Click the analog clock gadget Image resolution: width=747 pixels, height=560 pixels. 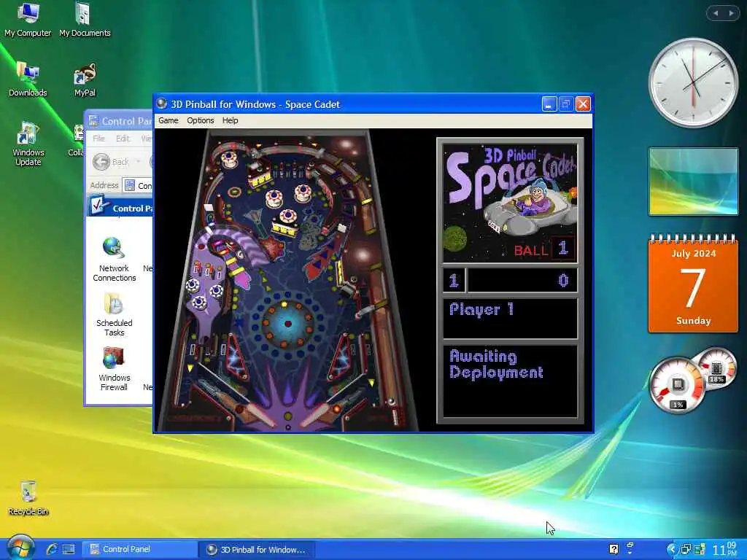coord(693,82)
